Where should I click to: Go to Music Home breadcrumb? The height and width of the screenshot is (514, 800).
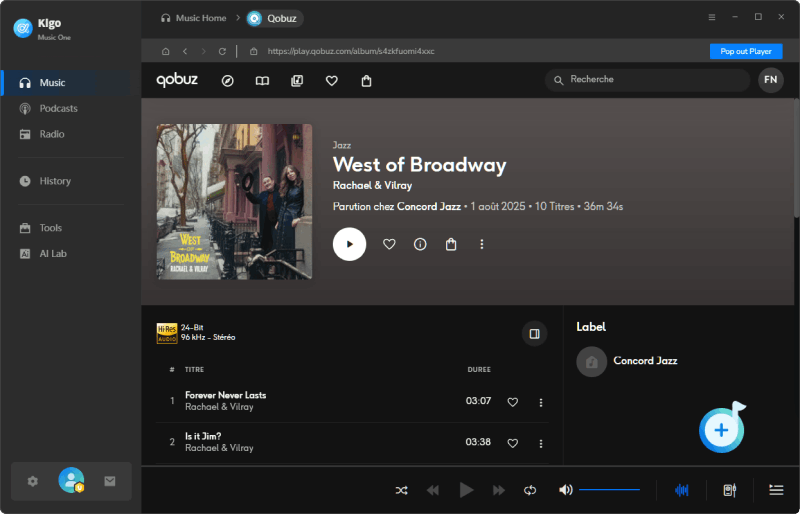coord(193,18)
